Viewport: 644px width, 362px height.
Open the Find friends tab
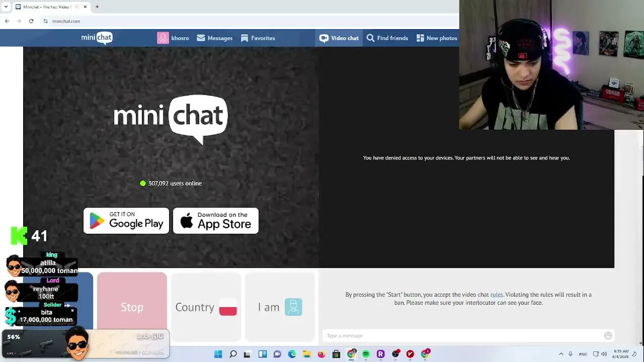tap(387, 38)
